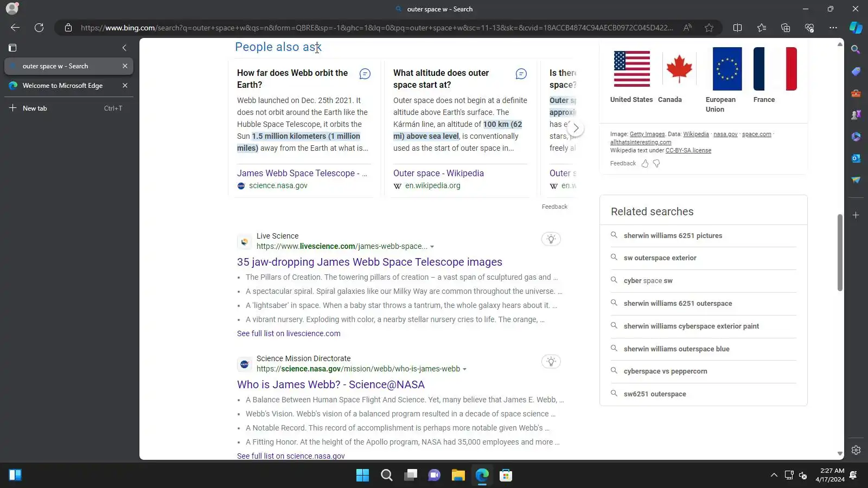Click the address bar URL field
Screen dimensions: 868x488
coord(376,28)
